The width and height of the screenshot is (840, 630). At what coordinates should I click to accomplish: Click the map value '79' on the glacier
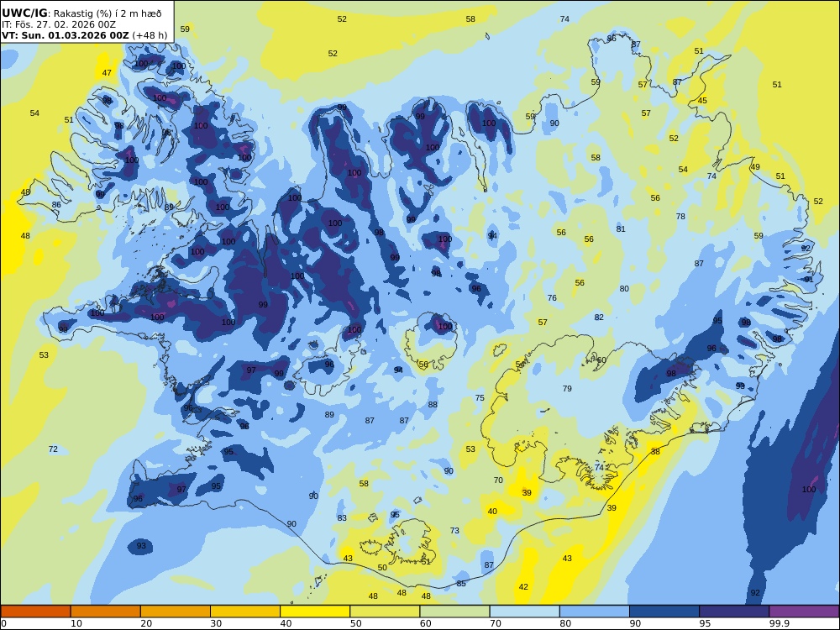point(567,389)
